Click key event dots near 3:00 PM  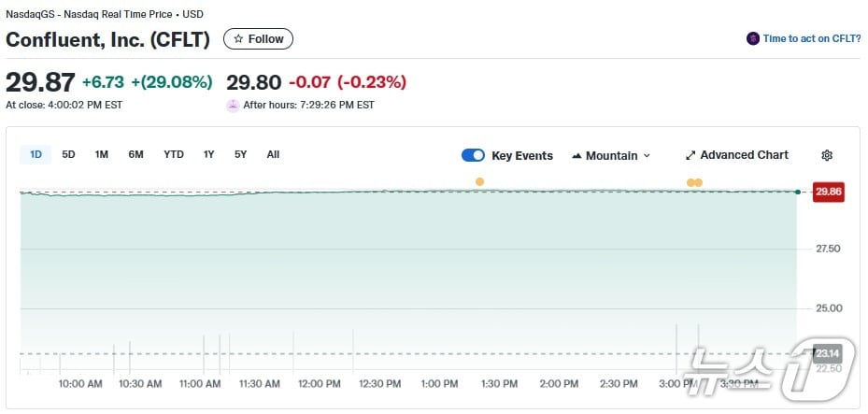pos(694,182)
